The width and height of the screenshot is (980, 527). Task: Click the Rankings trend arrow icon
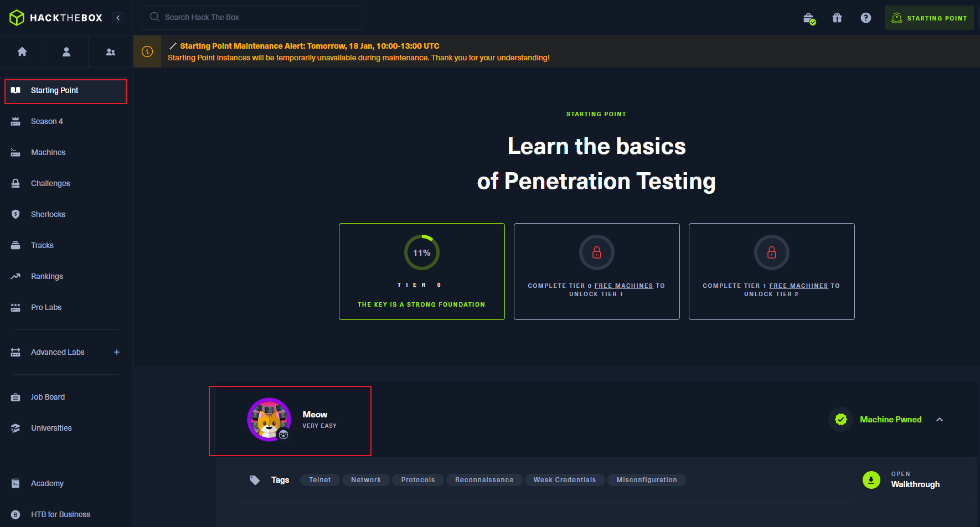16,276
